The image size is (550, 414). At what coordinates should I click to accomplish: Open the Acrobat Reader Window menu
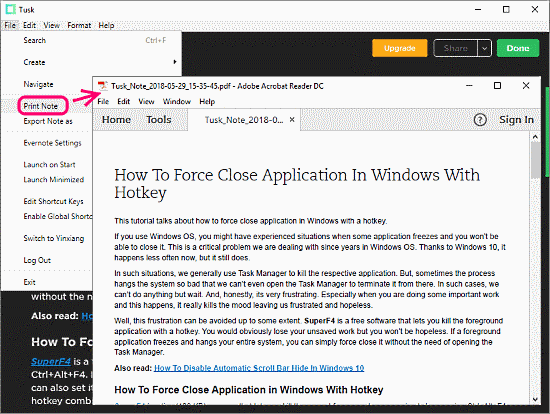pos(176,101)
